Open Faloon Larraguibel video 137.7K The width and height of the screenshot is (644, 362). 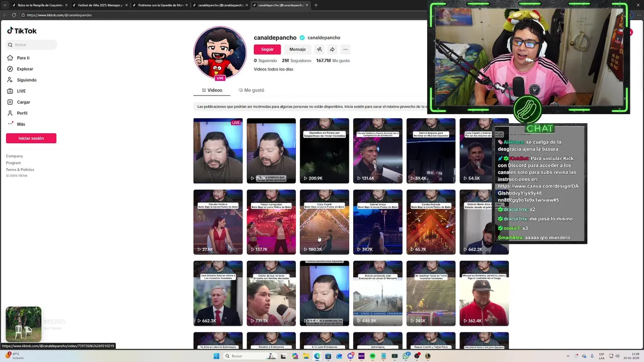tap(271, 222)
